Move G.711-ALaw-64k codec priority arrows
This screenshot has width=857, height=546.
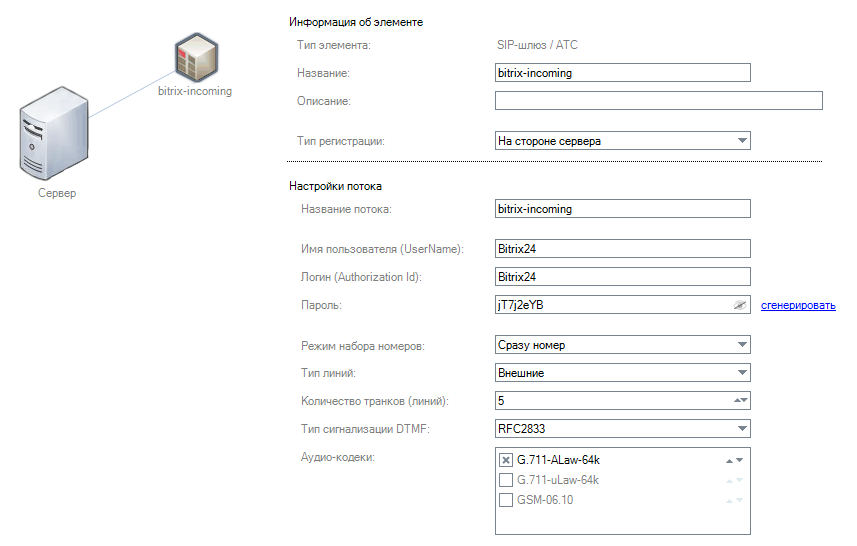[734, 460]
